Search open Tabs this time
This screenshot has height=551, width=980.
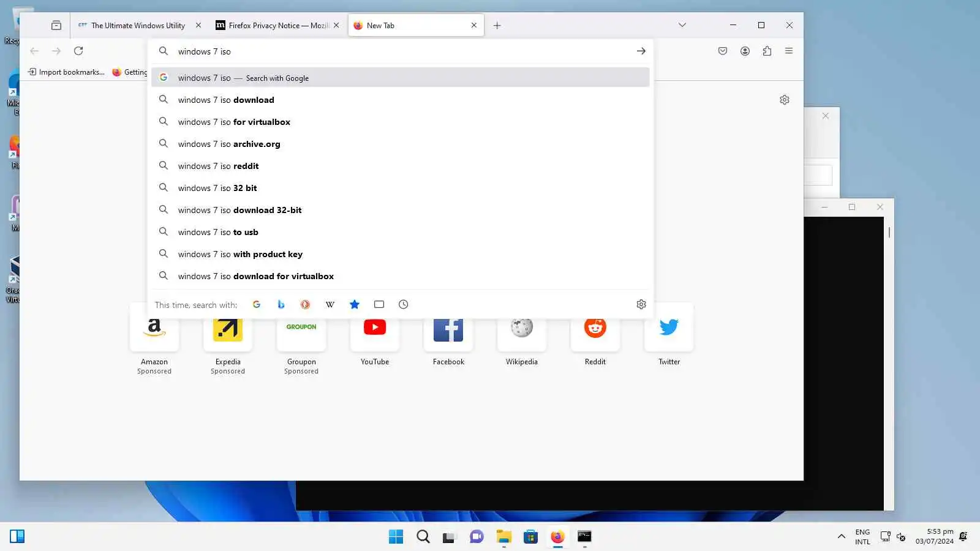[379, 304]
